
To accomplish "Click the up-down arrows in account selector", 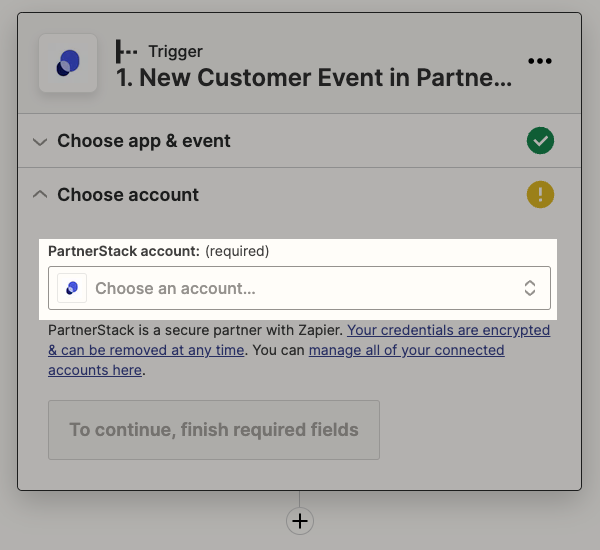I will [530, 288].
